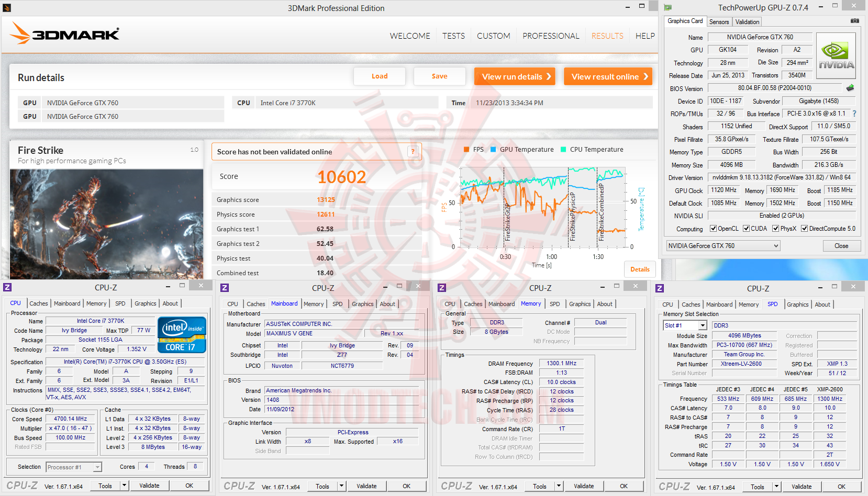Select the RESULTS section in 3DMark
The width and height of the screenshot is (868, 496).
pyautogui.click(x=607, y=36)
